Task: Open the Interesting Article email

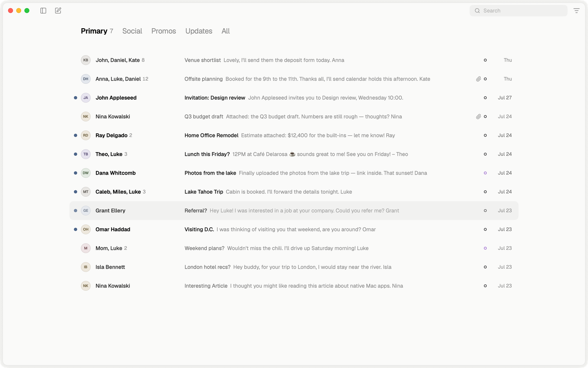Action: pyautogui.click(x=294, y=286)
